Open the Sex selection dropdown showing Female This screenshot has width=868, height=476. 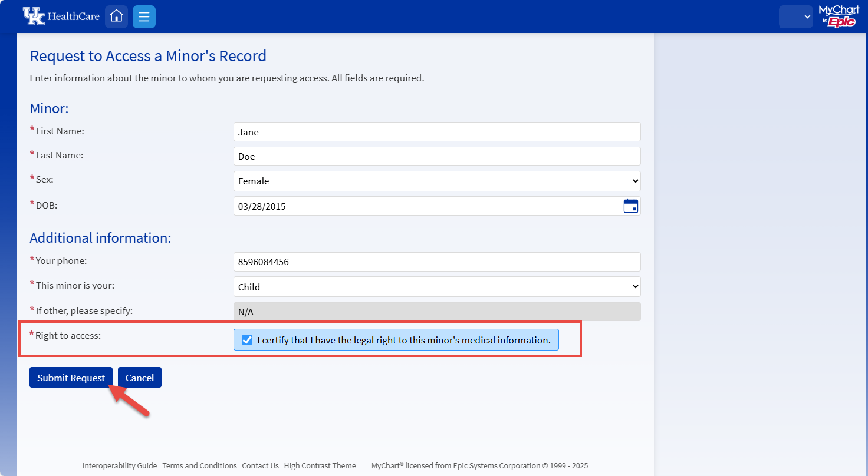click(x=436, y=181)
